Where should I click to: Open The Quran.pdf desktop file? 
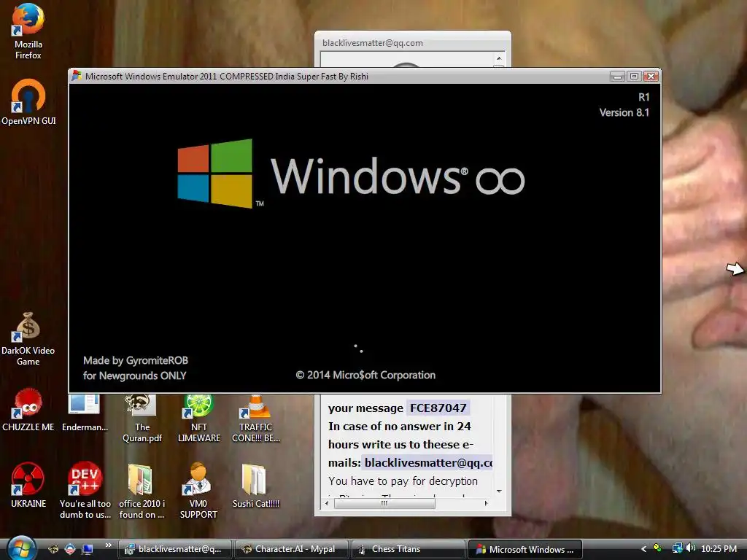[x=142, y=418]
